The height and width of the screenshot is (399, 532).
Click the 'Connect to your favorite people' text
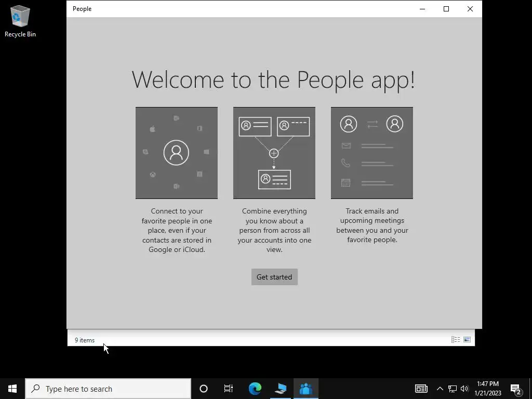pos(177,230)
